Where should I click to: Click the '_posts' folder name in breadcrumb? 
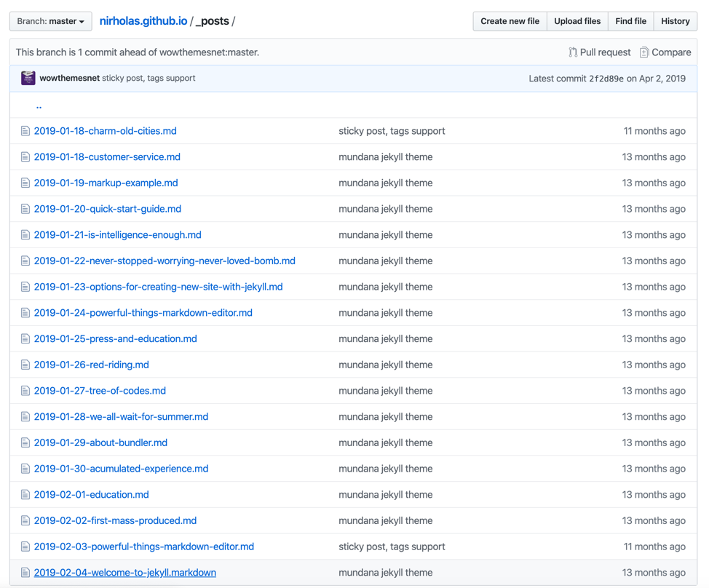click(212, 21)
